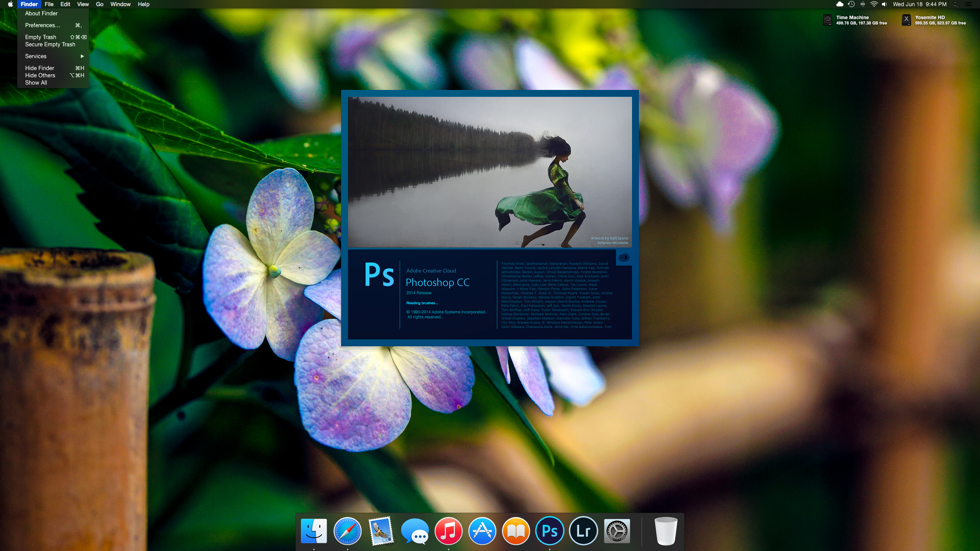This screenshot has height=551, width=980.
Task: Open the Wi-Fi menu bar icon
Action: 874,4
